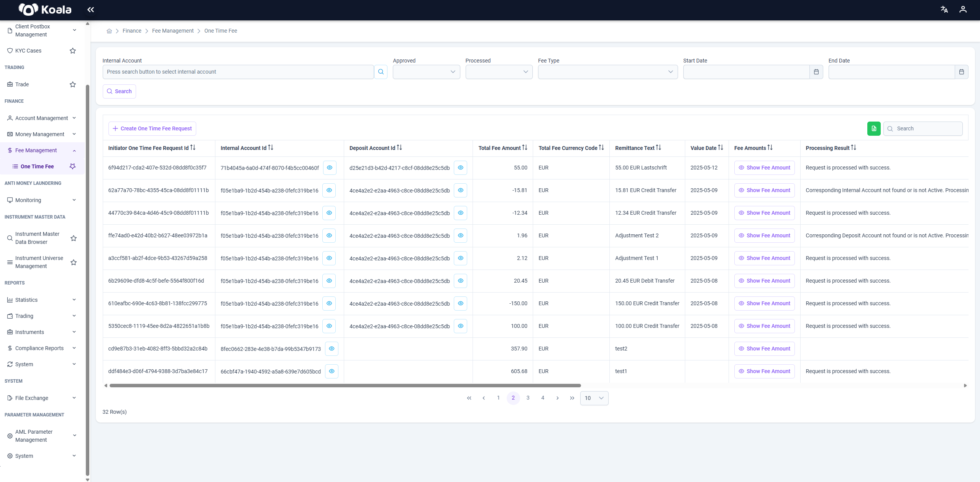Viewport: 980px width, 482px height.
Task: Sort by Total Fee Amount column
Action: pos(525,148)
